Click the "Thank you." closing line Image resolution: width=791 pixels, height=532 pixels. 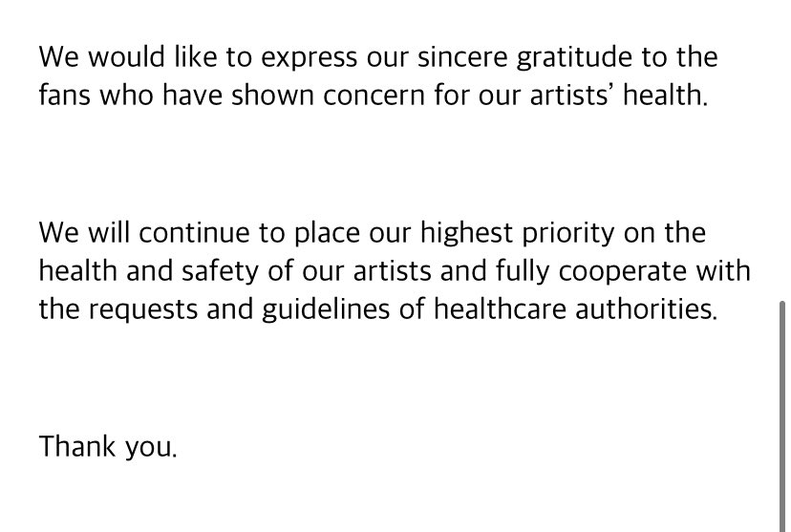[x=108, y=447]
